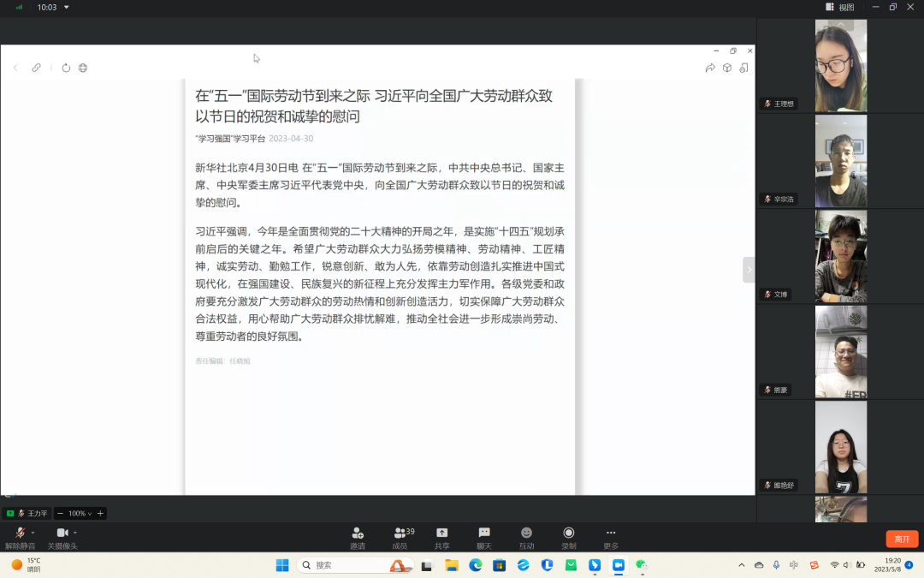The image size is (924, 578).
Task: Open 互动 reactions icon
Action: [x=526, y=537]
